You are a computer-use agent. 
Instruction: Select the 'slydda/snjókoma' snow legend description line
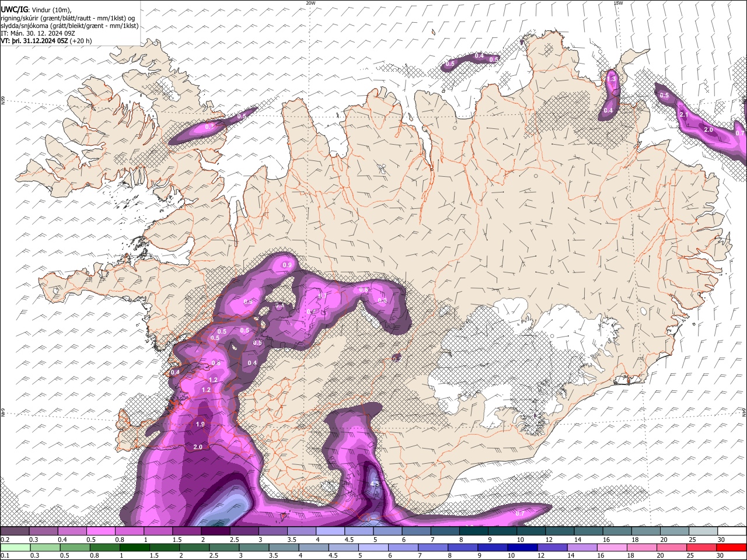pos(69,26)
